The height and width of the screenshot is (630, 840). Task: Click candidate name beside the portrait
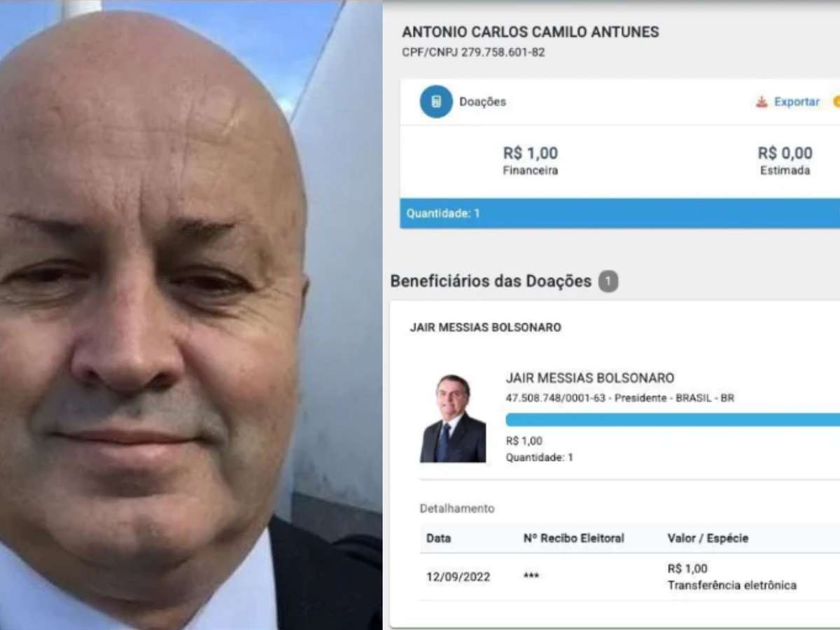click(590, 378)
